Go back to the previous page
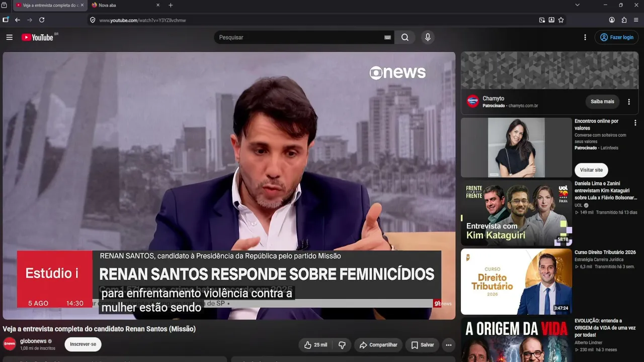Image resolution: width=644 pixels, height=362 pixels. point(18,20)
